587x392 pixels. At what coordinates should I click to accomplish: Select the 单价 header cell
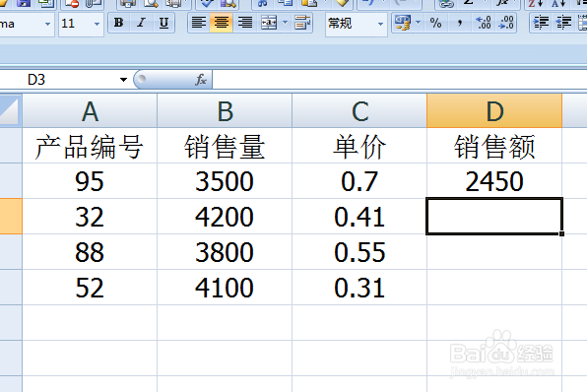pyautogui.click(x=359, y=146)
